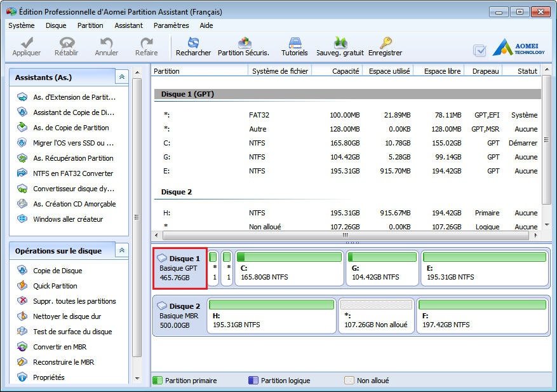Select H: 195.31GB NTFS partition block
This screenshot has width=557, height=392.
click(x=272, y=316)
